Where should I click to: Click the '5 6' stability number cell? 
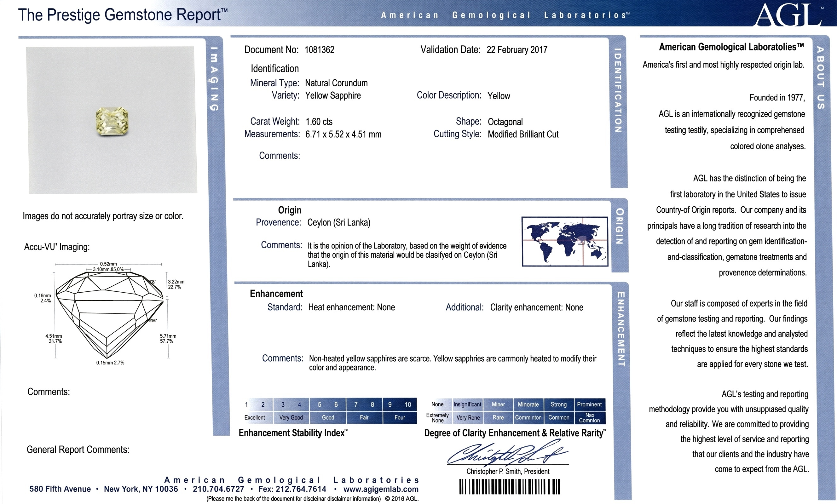click(x=327, y=404)
